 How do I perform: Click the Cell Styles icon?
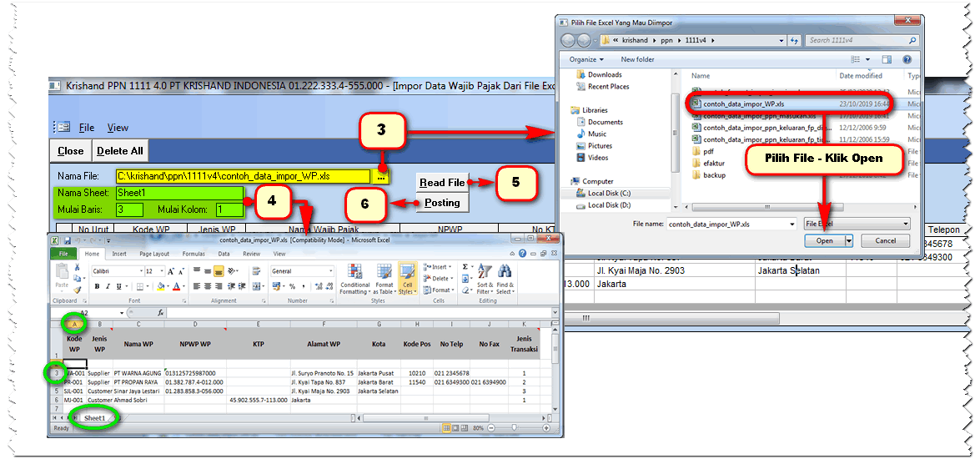[407, 278]
